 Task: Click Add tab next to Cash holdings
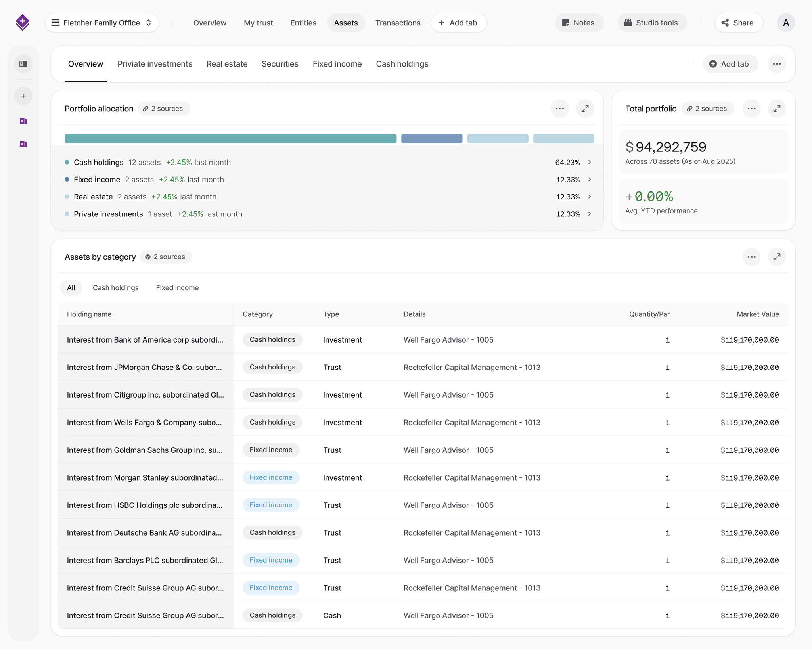730,64
